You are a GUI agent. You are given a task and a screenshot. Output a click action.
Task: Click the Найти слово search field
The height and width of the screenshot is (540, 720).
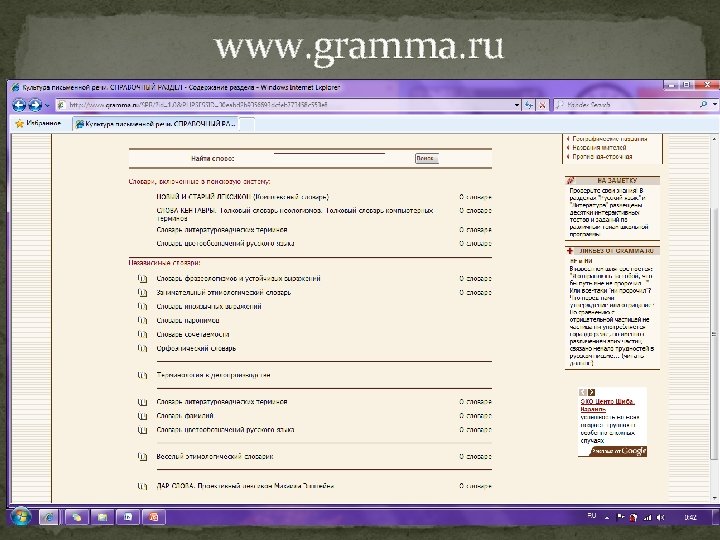329,158
